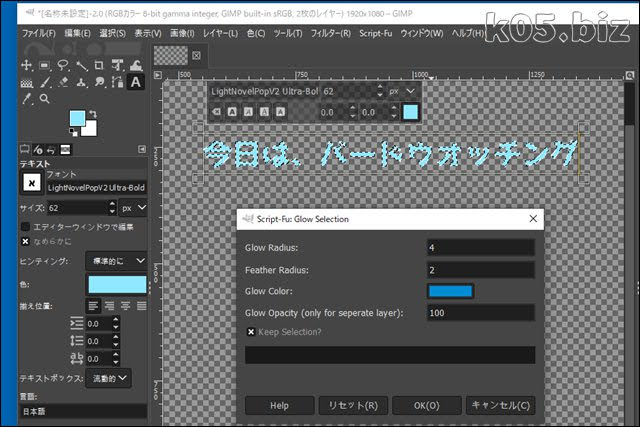Select the Zoom magnifier tool

point(44,99)
